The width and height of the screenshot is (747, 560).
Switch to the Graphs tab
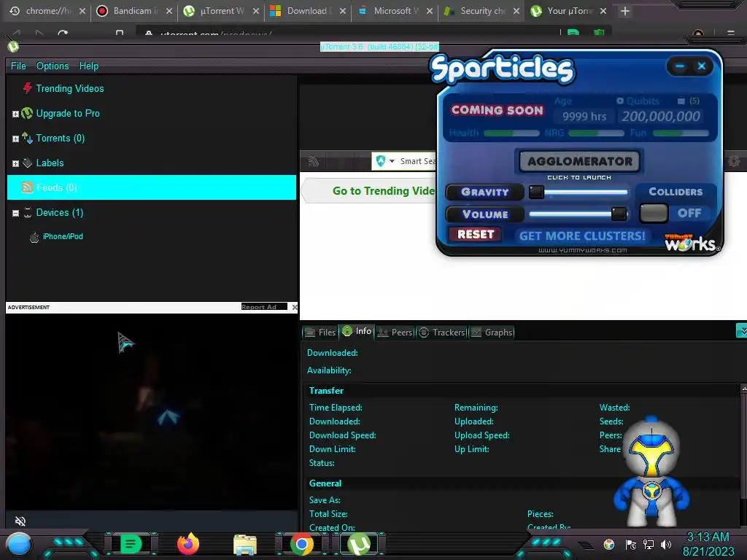point(492,332)
